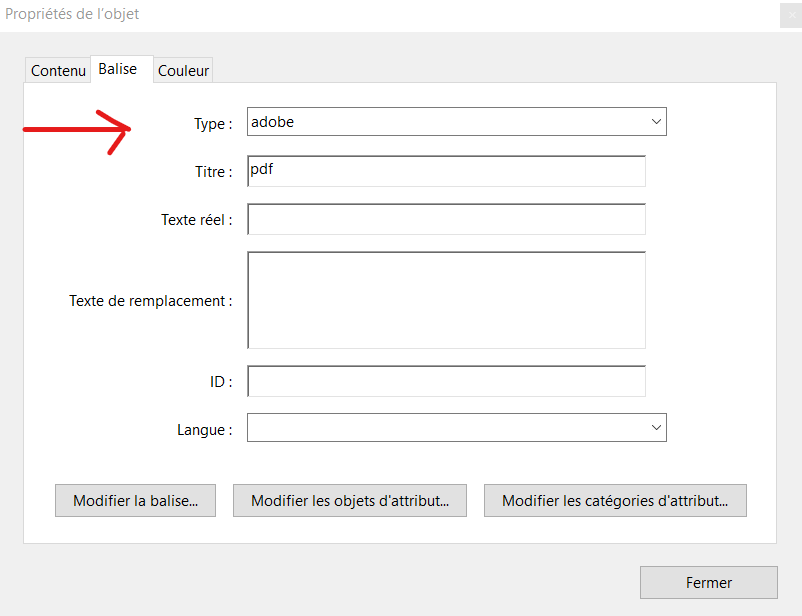Switch to the Contenu tab
The image size is (802, 616).
coord(58,70)
